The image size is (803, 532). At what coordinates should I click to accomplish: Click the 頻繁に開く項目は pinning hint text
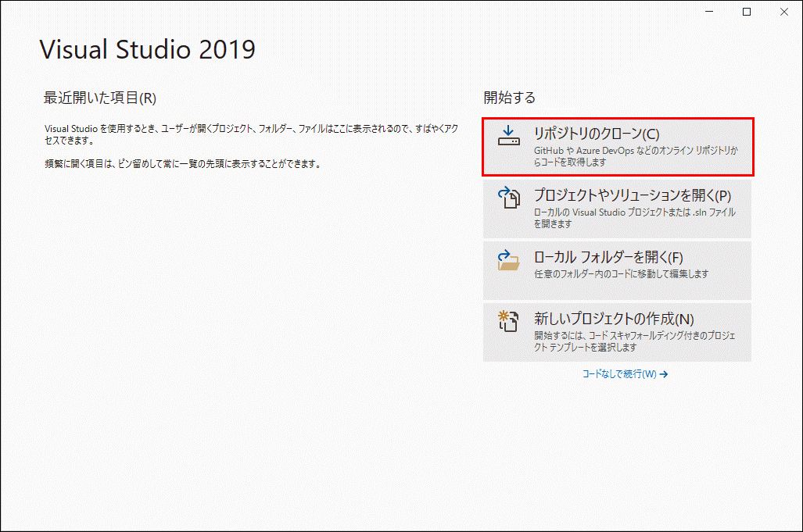coord(183,164)
